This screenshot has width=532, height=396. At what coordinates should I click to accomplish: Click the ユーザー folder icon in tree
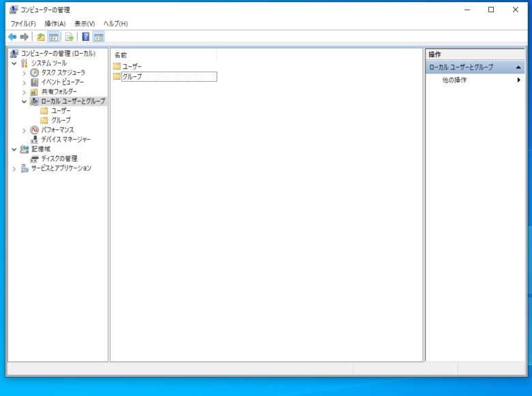44,110
